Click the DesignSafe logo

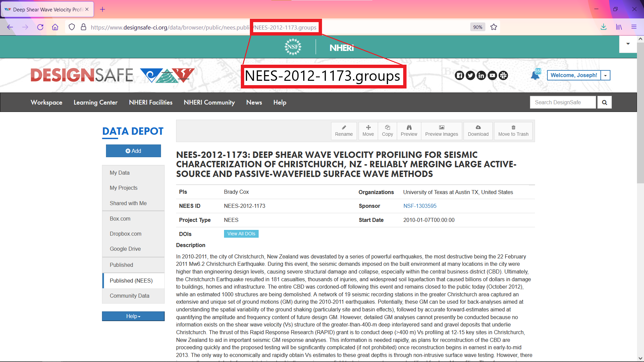113,75
